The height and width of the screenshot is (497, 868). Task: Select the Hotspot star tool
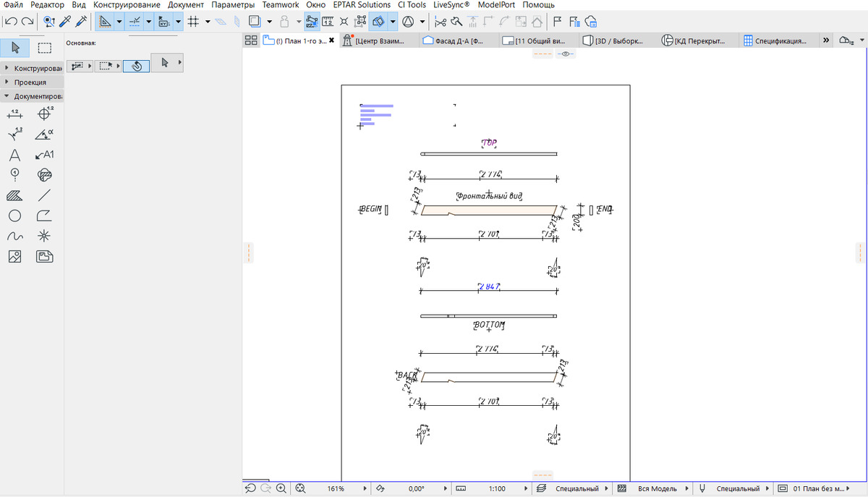pos(45,236)
